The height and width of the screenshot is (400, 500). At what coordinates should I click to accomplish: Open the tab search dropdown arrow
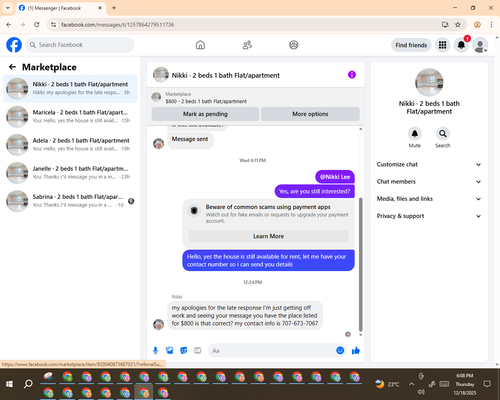7,8
